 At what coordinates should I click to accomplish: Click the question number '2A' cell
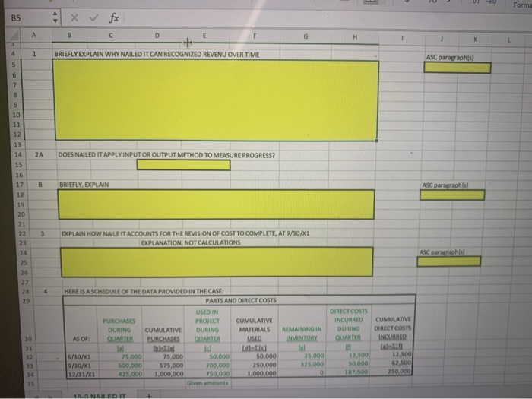click(x=39, y=155)
